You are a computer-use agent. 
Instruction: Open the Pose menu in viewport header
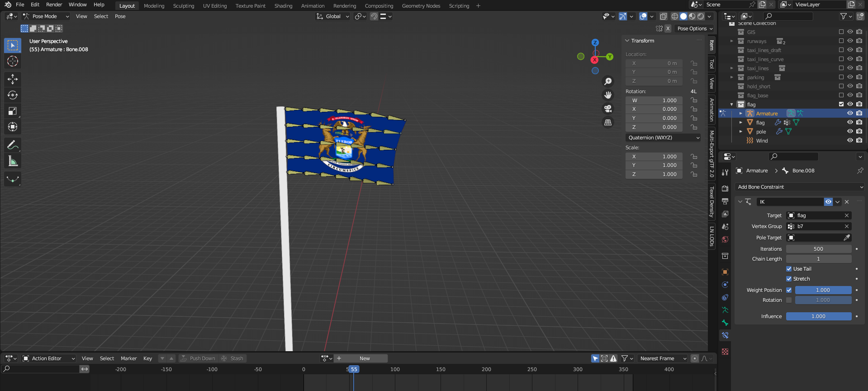point(120,16)
